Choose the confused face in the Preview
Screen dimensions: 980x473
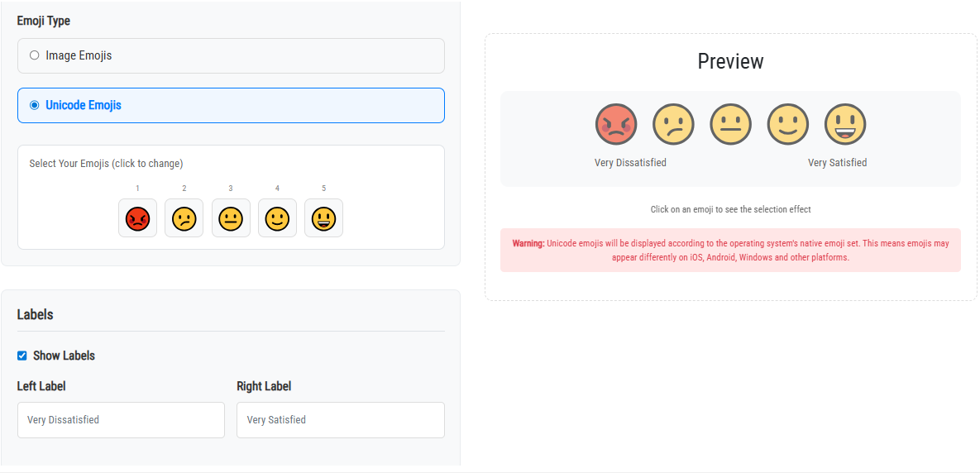coord(673,125)
